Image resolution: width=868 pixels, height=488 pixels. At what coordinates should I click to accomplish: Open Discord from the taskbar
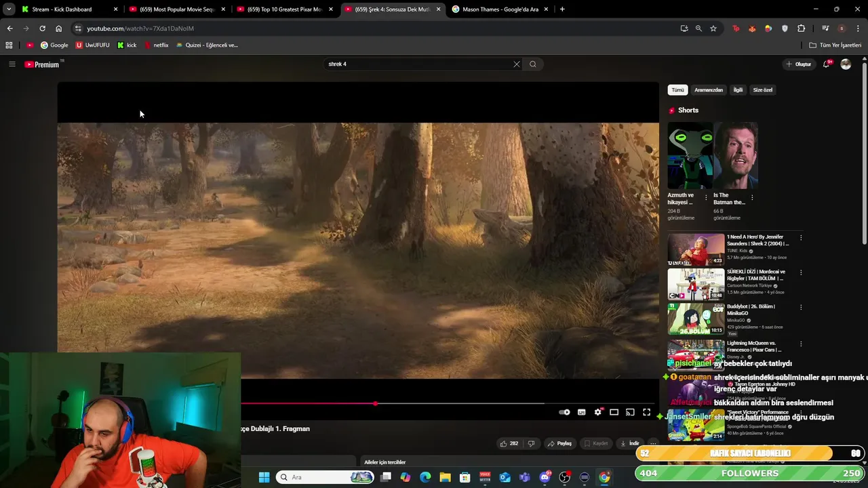[545, 477]
